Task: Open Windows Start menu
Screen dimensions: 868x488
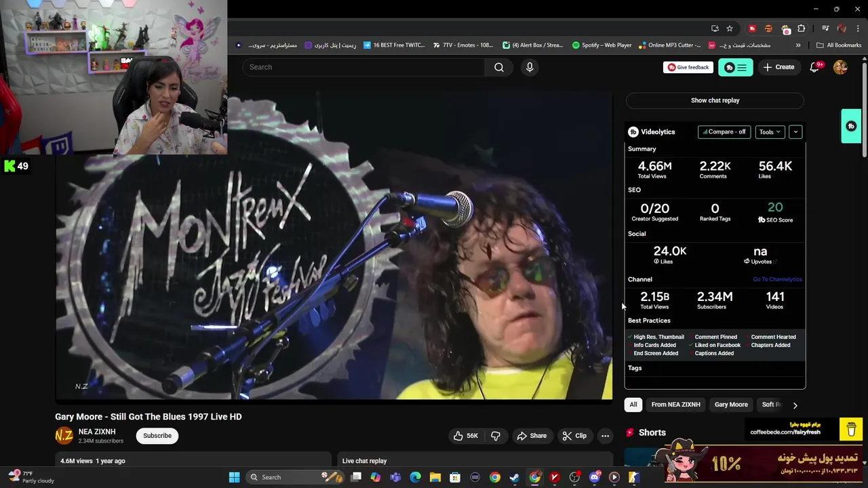Action: click(234, 477)
